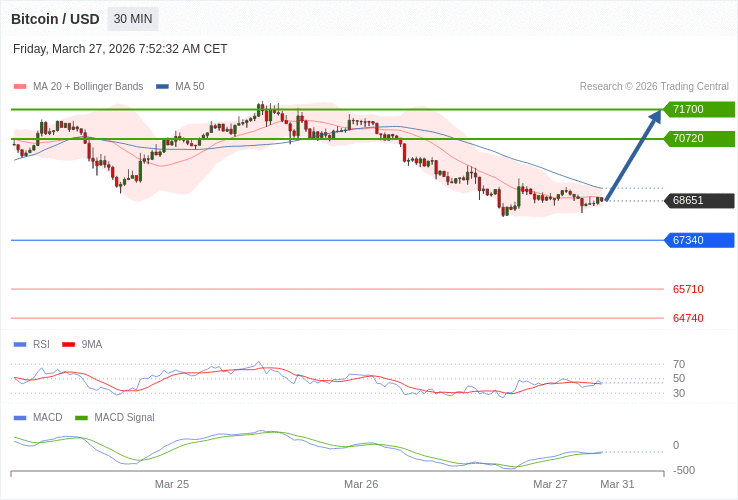Click the 70720 resistance price tag
This screenshot has width=738, height=500.
tap(698, 138)
